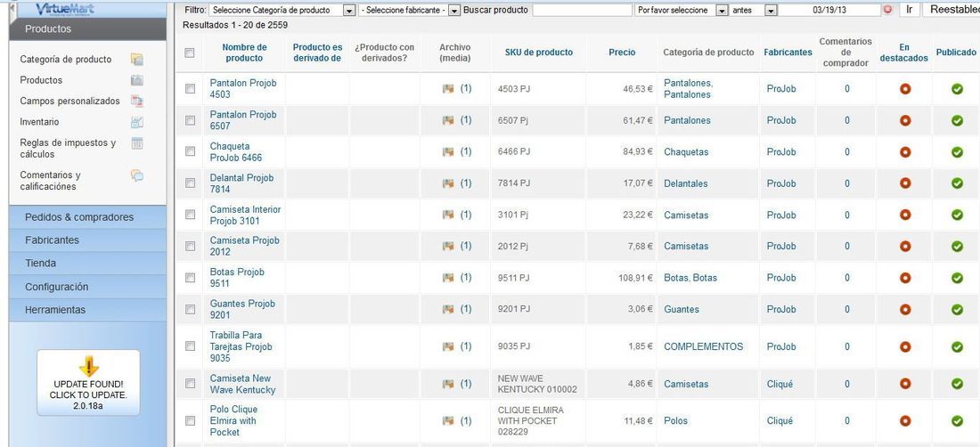The height and width of the screenshot is (447, 980).
Task: Click Update Found click to update box
Action: point(88,383)
